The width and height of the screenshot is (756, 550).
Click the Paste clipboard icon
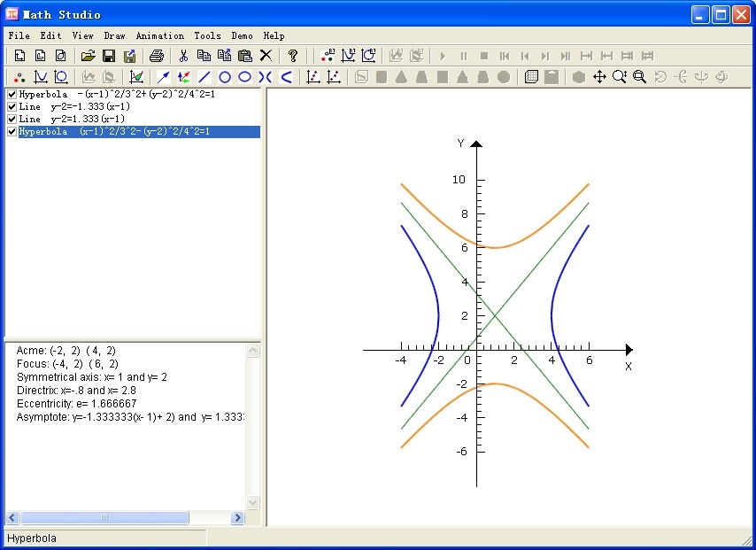(245, 56)
